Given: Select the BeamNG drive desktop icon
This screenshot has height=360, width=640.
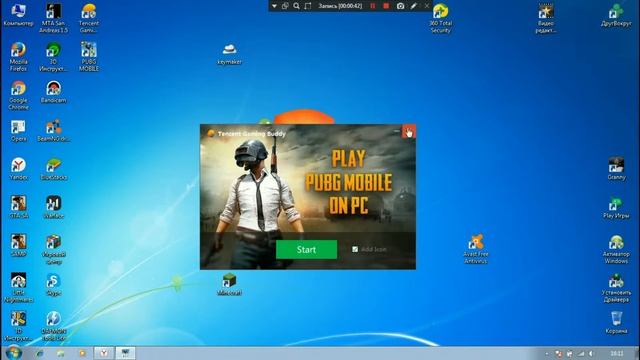Looking at the screenshot, I should tap(53, 131).
